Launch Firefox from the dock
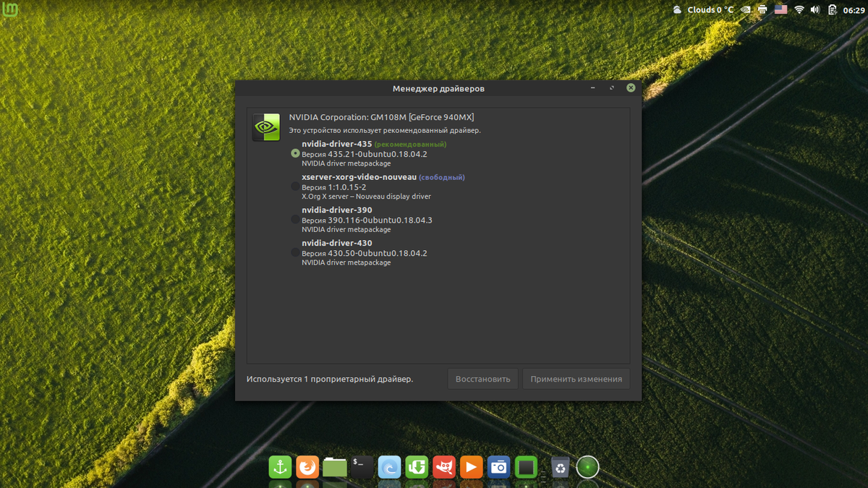Viewport: 868px width, 488px height. pyautogui.click(x=307, y=467)
